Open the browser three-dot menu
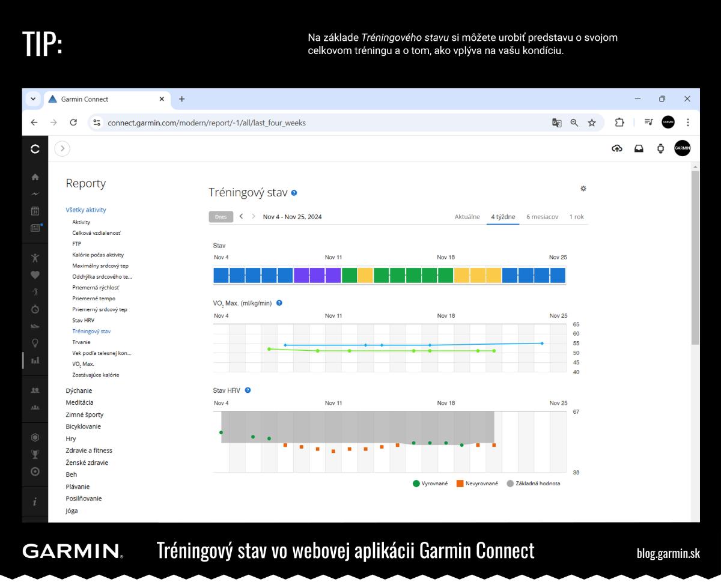The image size is (721, 588). (x=688, y=123)
